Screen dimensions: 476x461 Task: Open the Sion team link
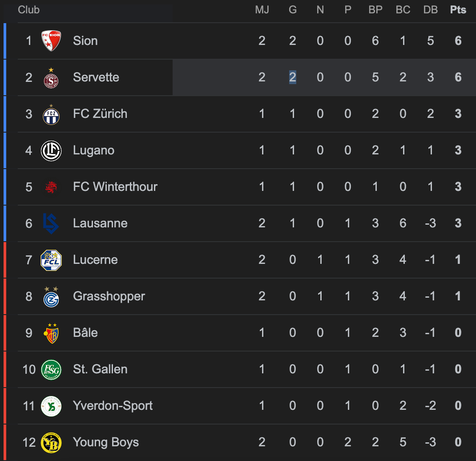85,41
